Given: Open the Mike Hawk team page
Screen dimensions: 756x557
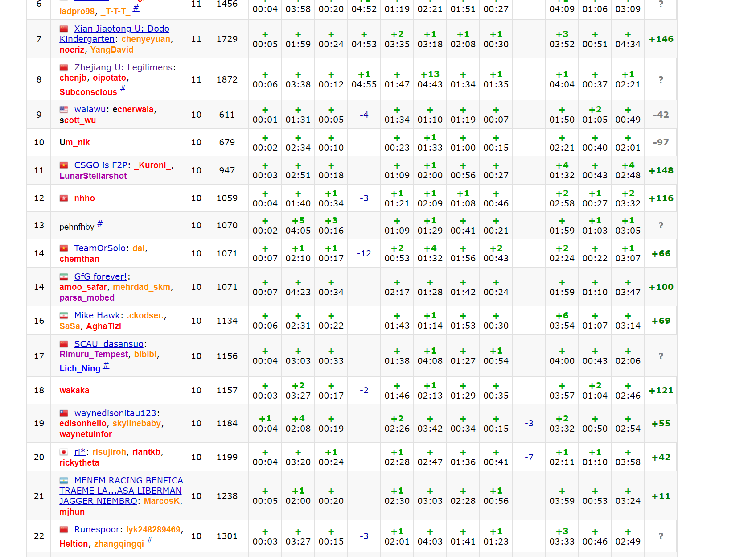Looking at the screenshot, I should coord(97,315).
